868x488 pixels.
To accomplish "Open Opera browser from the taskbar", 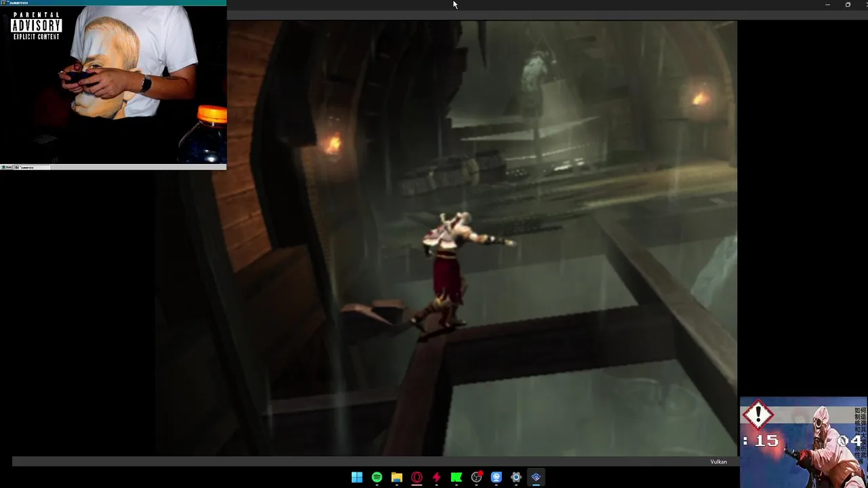I will 416,477.
